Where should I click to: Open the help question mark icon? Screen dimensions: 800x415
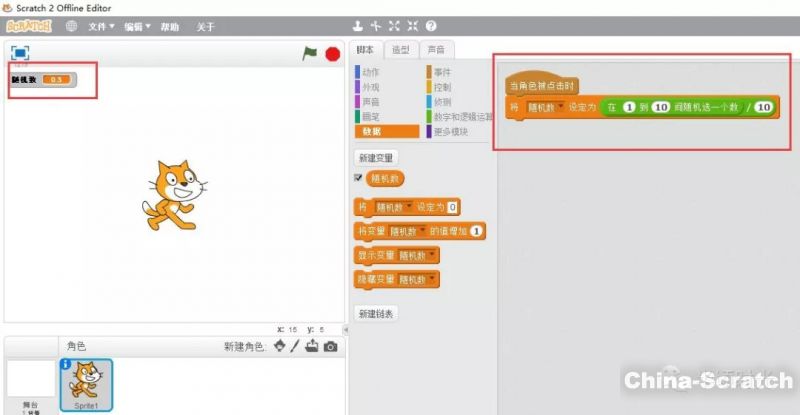point(431,26)
